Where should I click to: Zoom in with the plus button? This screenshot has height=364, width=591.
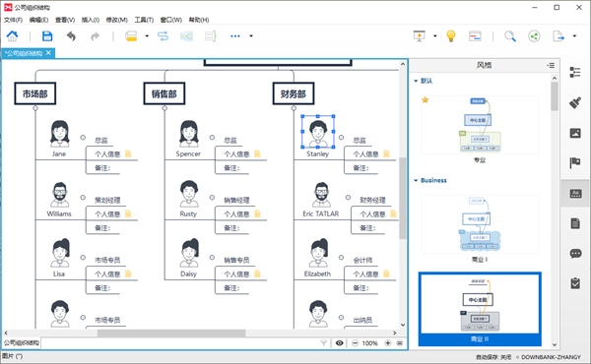387,343
